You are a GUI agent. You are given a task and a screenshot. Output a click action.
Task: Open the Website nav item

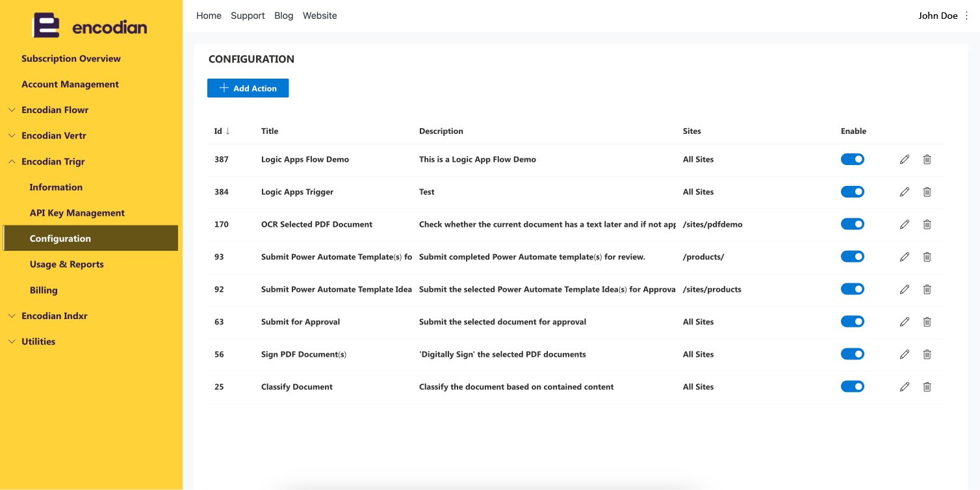[320, 16]
